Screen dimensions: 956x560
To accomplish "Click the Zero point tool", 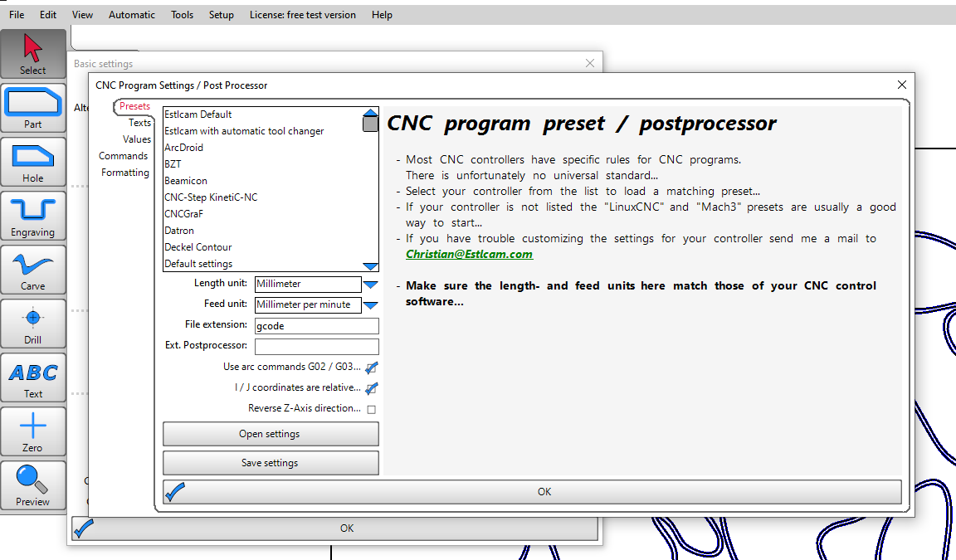I will pos(33,431).
